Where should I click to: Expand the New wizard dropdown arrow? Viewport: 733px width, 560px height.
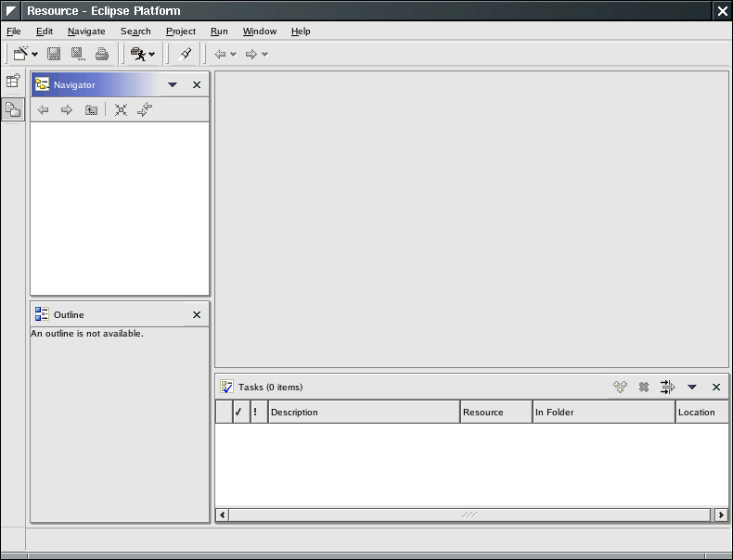click(x=35, y=55)
